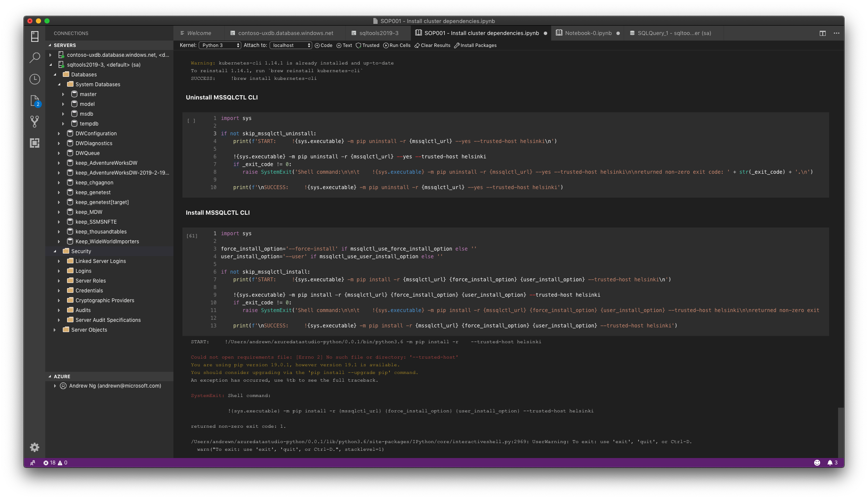This screenshot has width=868, height=499.
Task: Add a Text cell from toolbar
Action: pyautogui.click(x=344, y=45)
